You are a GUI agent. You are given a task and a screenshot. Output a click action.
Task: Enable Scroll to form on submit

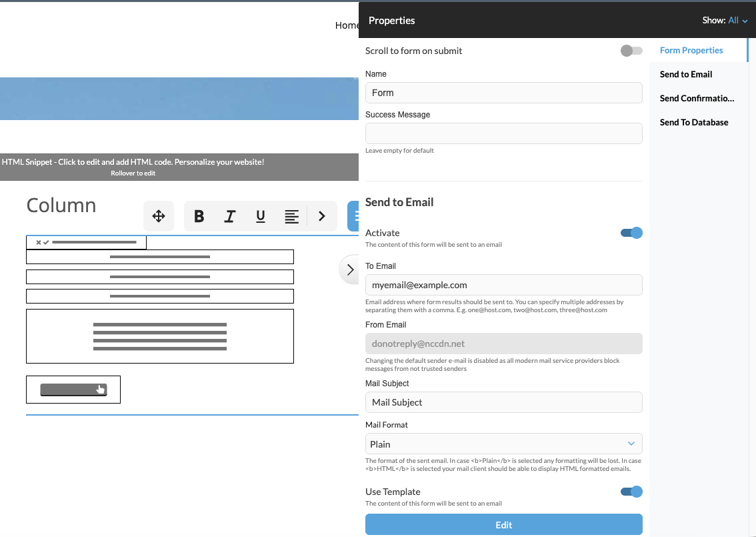[631, 50]
